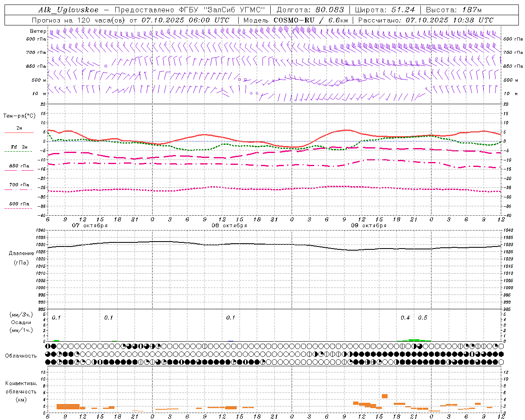Click the (гПа) unit under Давление
This screenshot has height=420, width=525.
pos(21,262)
